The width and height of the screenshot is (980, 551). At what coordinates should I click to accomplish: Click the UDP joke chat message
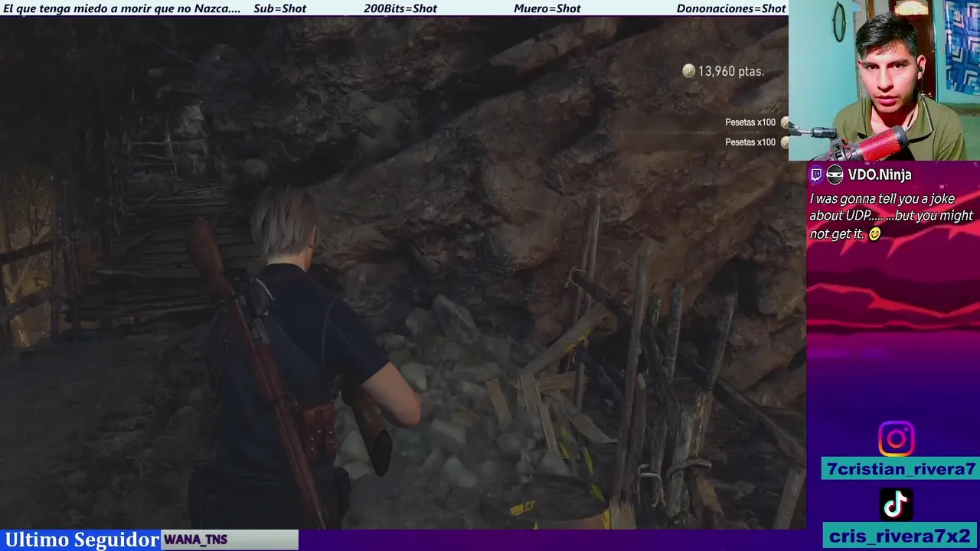891,217
